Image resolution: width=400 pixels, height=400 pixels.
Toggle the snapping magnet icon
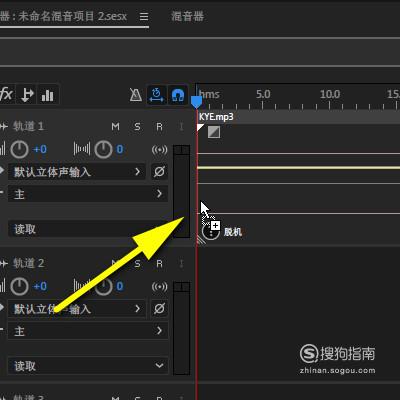tap(178, 95)
